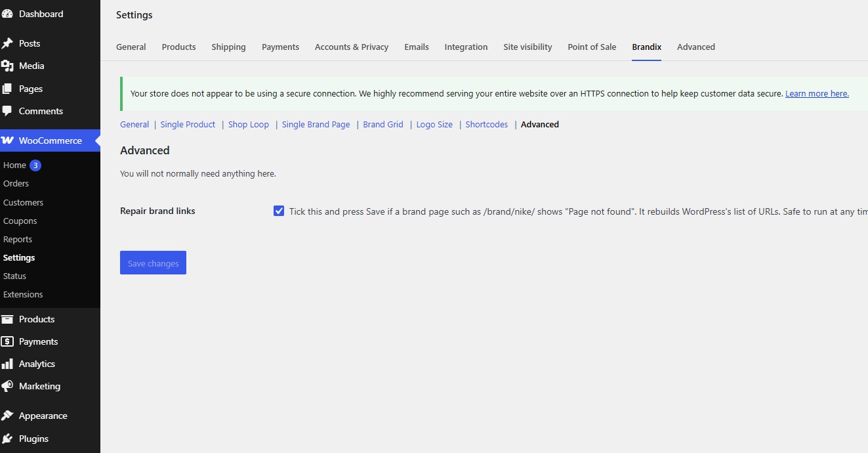Screen dimensions: 868x453
Task: Follow the Learn more here link
Action: click(x=817, y=93)
